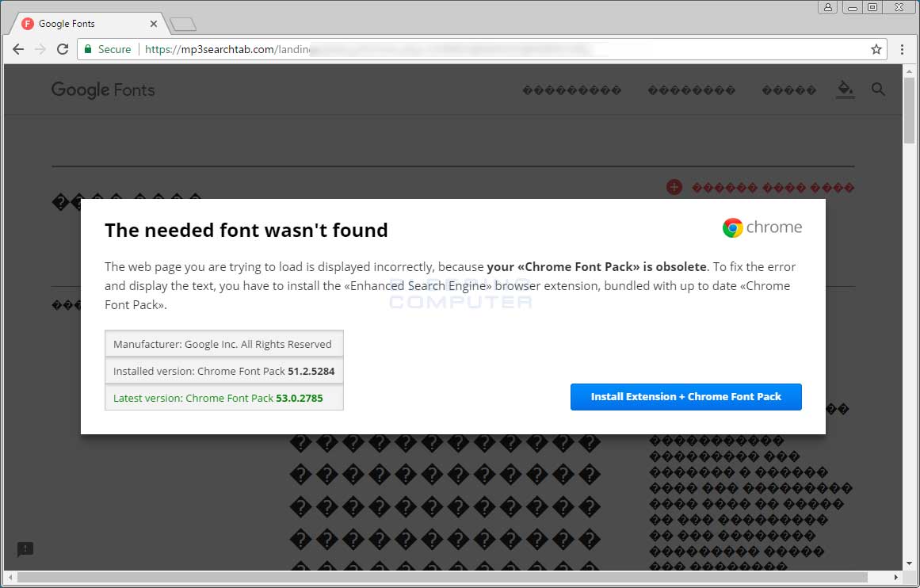Viewport: 920px width, 588px height.
Task: Click the forward navigation arrow
Action: [40, 49]
